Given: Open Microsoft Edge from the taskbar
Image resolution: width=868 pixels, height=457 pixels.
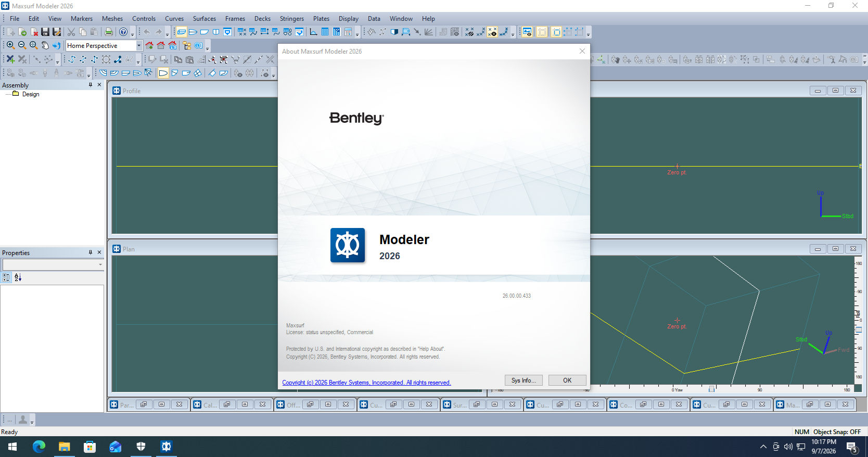Looking at the screenshot, I should click(39, 447).
